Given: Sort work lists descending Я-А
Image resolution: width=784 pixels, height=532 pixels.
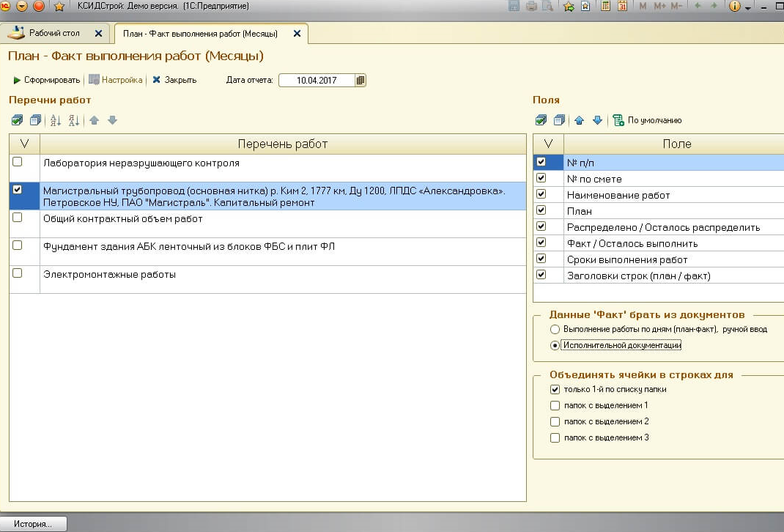Looking at the screenshot, I should pos(73,120).
